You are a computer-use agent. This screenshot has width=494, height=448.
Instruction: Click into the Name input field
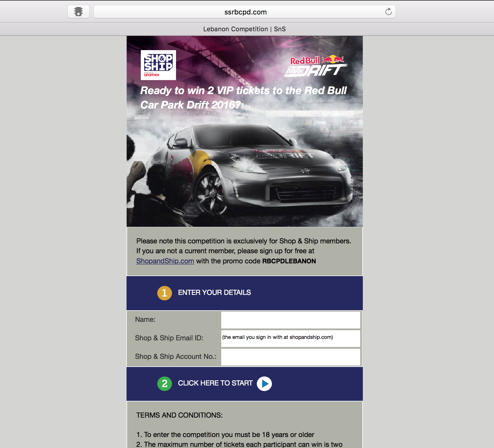click(x=290, y=320)
